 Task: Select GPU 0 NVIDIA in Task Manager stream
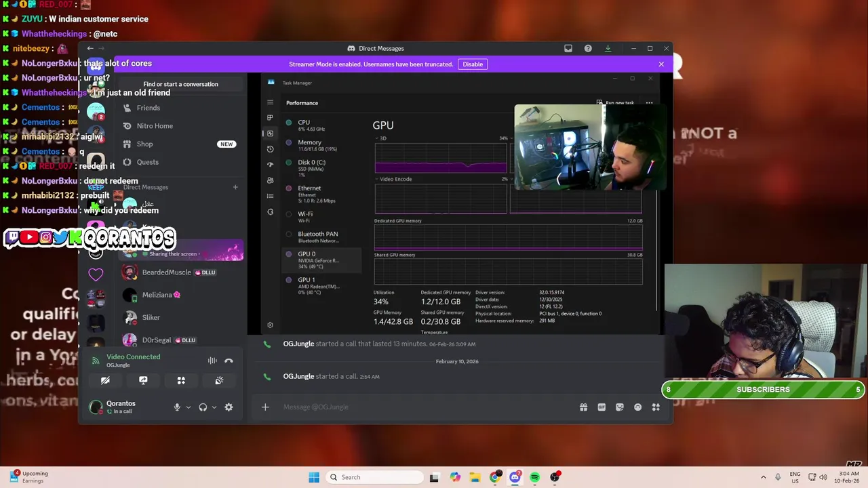[322, 260]
